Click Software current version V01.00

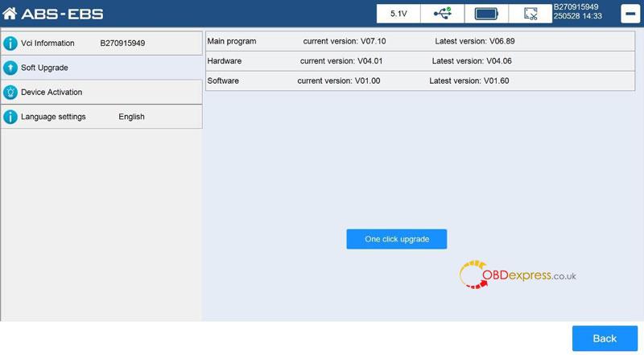pos(338,80)
